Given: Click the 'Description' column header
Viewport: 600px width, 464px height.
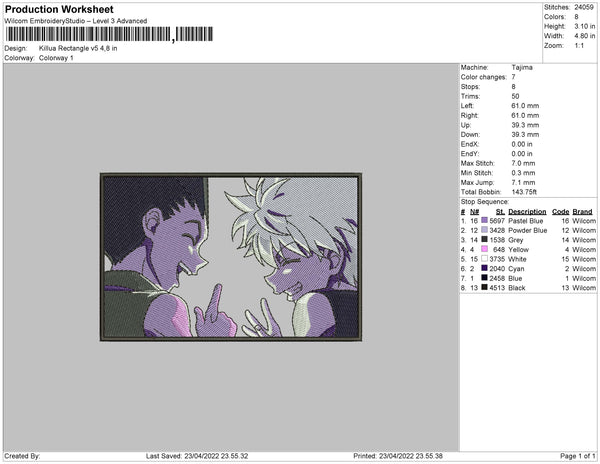Looking at the screenshot, I should (x=527, y=212).
